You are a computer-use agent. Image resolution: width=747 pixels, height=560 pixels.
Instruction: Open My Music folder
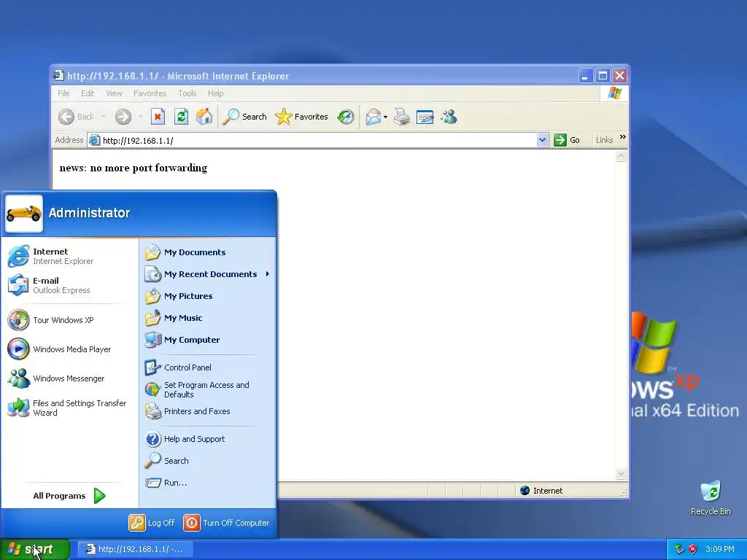pyautogui.click(x=208, y=318)
